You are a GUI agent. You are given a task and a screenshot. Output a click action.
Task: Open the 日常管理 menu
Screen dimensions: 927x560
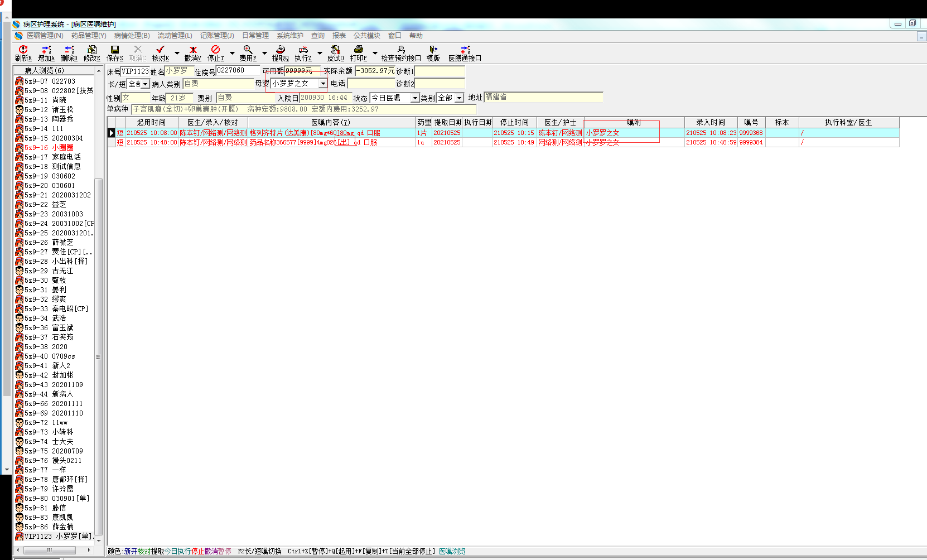point(255,36)
